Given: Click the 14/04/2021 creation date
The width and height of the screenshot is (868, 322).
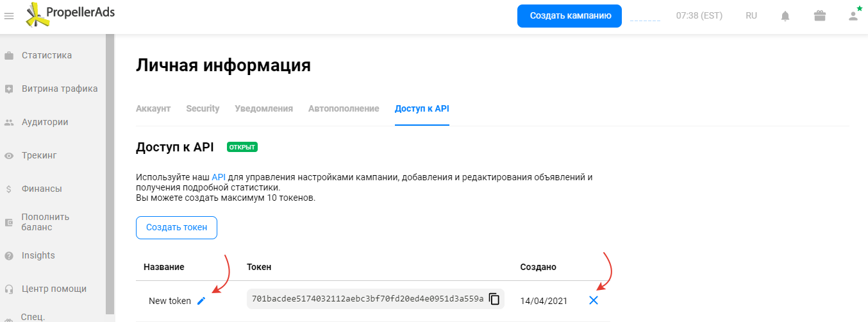Looking at the screenshot, I should [544, 300].
